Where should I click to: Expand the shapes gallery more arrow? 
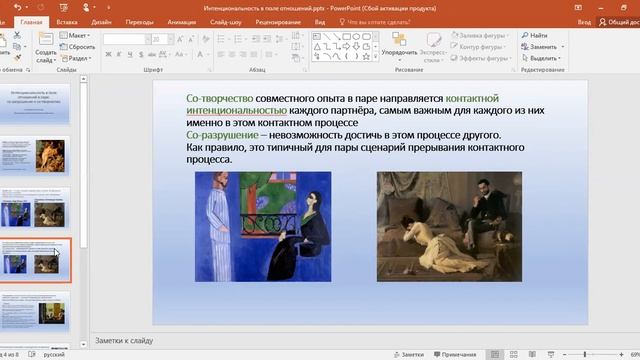[376, 56]
